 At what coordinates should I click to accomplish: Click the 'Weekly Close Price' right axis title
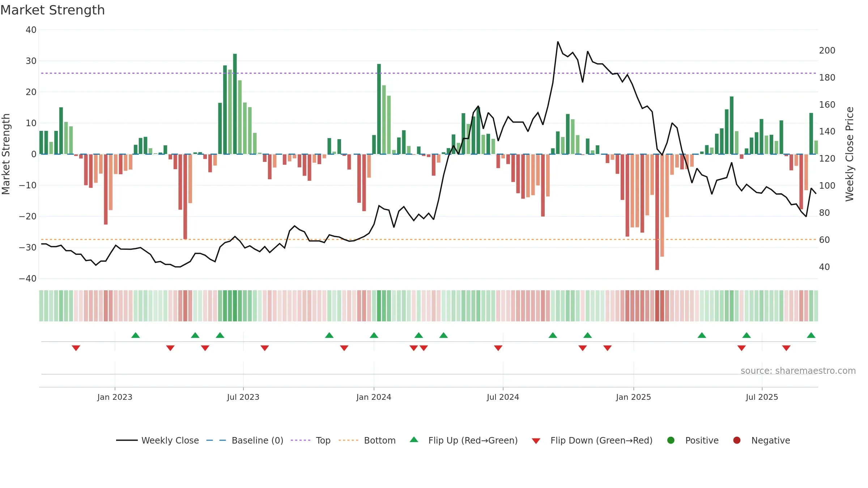[850, 154]
